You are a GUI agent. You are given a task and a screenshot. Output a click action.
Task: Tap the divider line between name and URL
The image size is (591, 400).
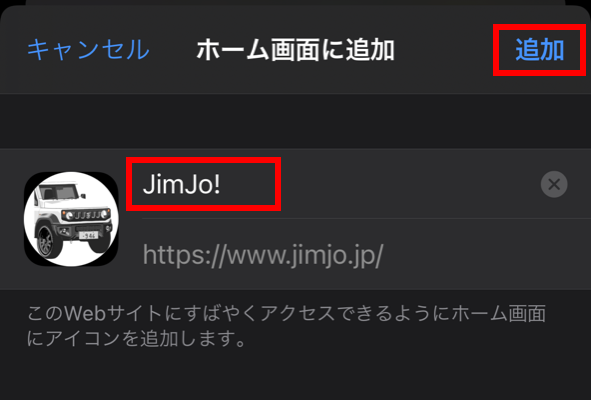[366, 218]
